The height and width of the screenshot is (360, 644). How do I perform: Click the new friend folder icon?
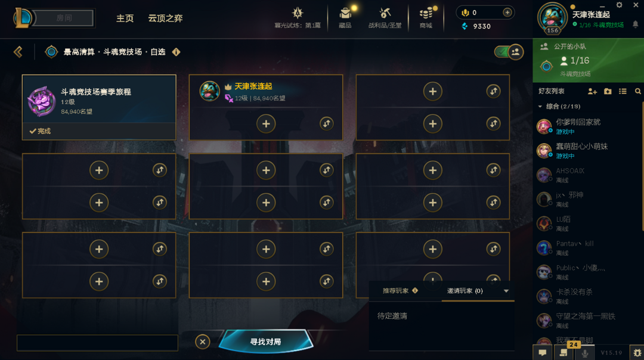click(608, 91)
